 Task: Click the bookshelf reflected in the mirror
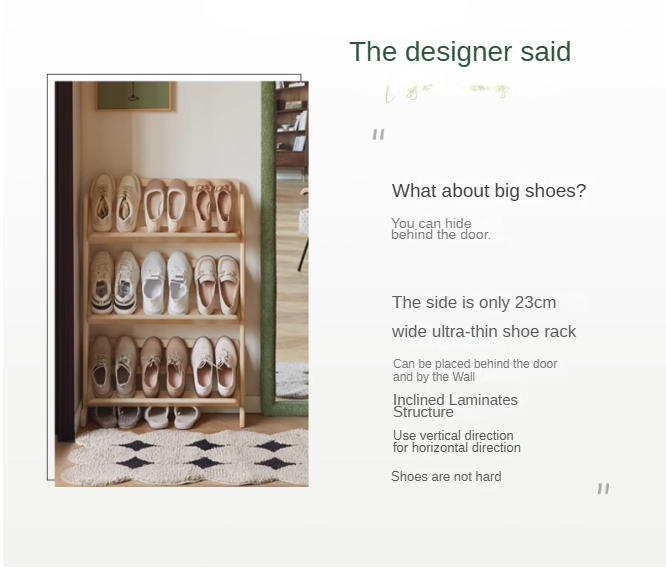291,125
